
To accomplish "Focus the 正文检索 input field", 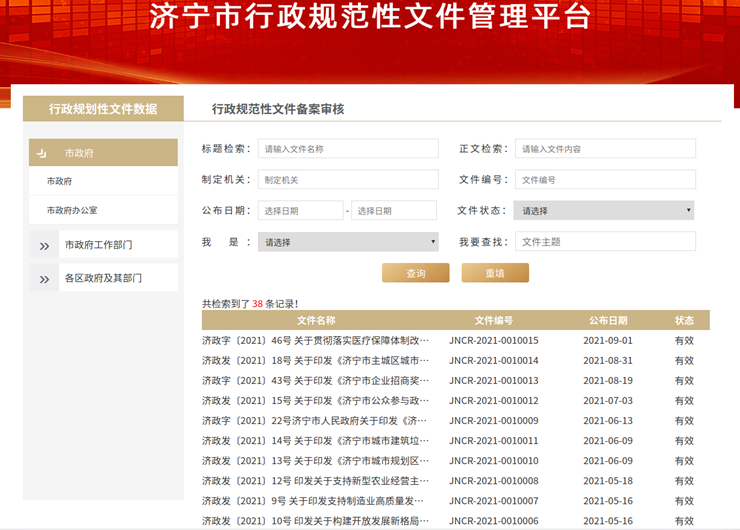I will point(605,149).
